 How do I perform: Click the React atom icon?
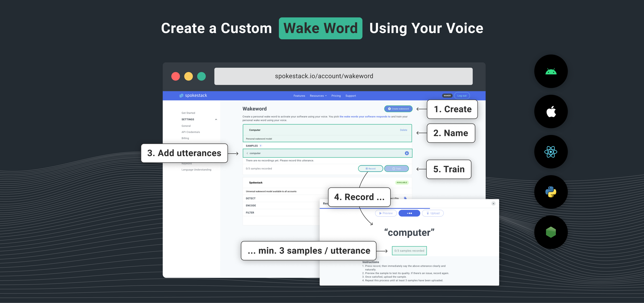551,152
